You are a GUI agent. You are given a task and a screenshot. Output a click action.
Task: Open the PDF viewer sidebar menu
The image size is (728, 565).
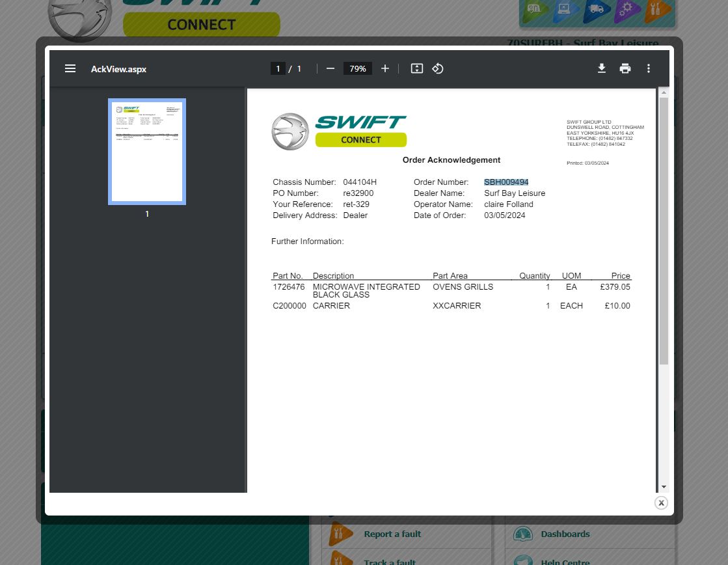pos(70,68)
